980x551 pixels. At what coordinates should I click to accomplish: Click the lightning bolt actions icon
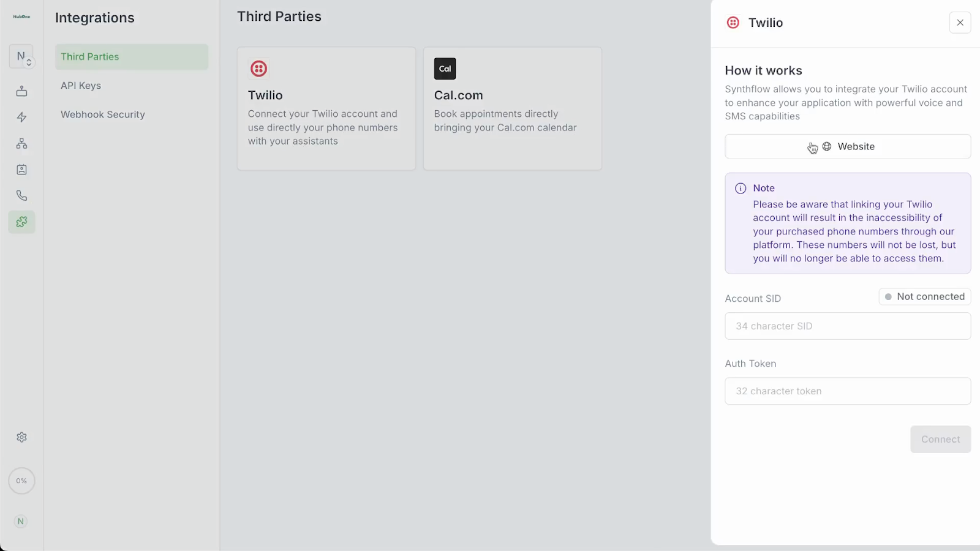tap(21, 117)
